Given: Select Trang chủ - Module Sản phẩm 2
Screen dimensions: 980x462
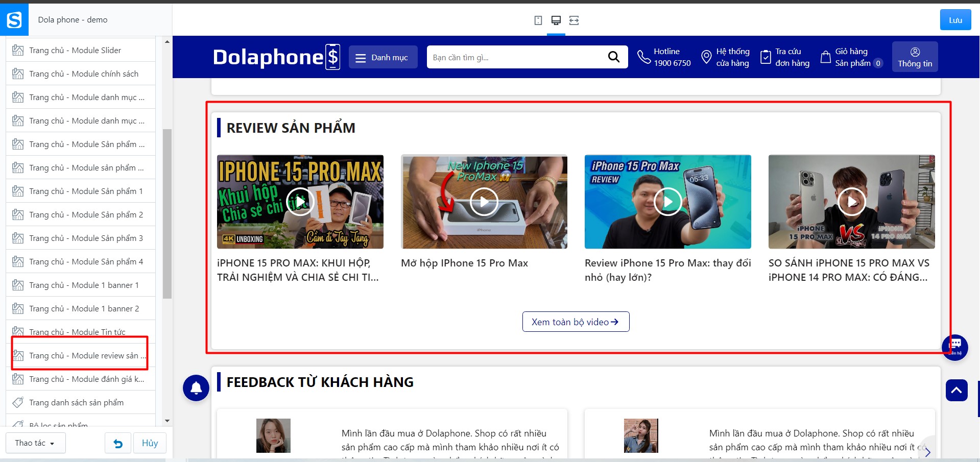Looking at the screenshot, I should point(81,214).
